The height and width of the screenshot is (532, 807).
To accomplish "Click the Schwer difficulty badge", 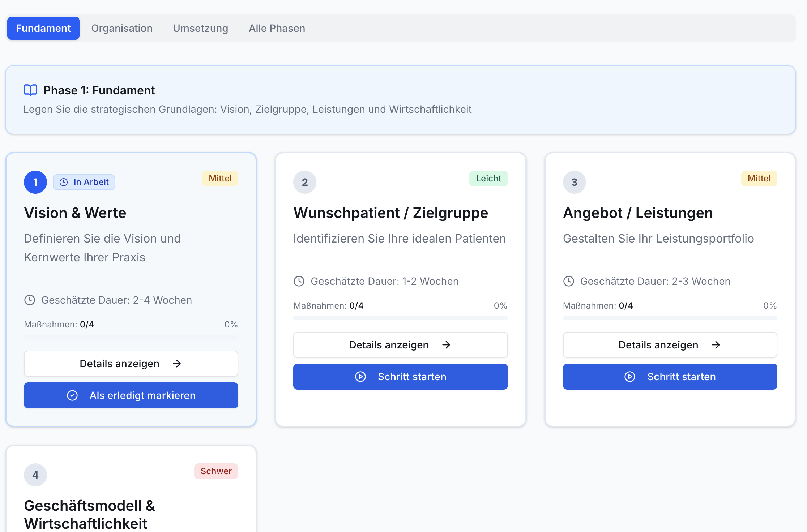I will 216,471.
